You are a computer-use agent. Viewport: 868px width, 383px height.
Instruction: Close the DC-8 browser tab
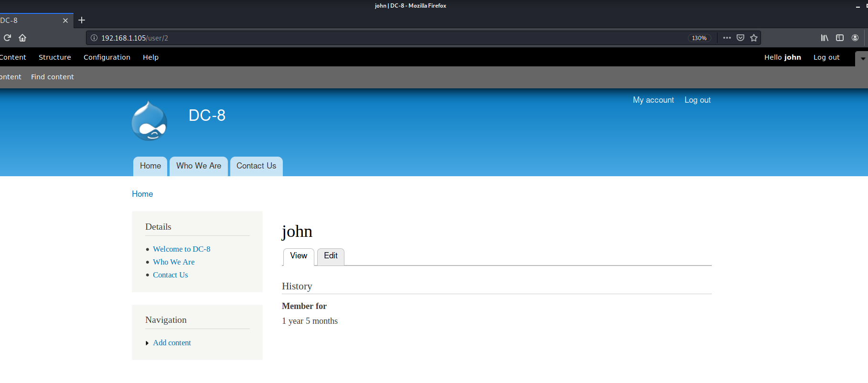pyautogui.click(x=65, y=21)
